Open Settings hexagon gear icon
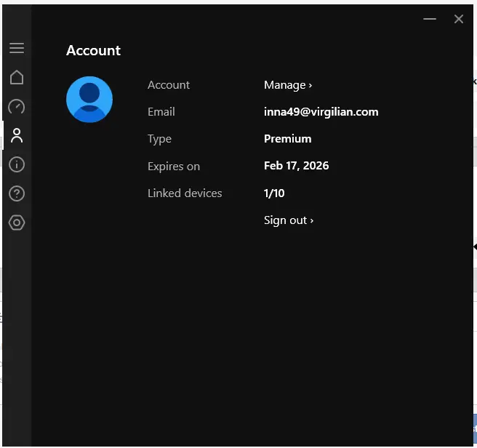 click(17, 223)
